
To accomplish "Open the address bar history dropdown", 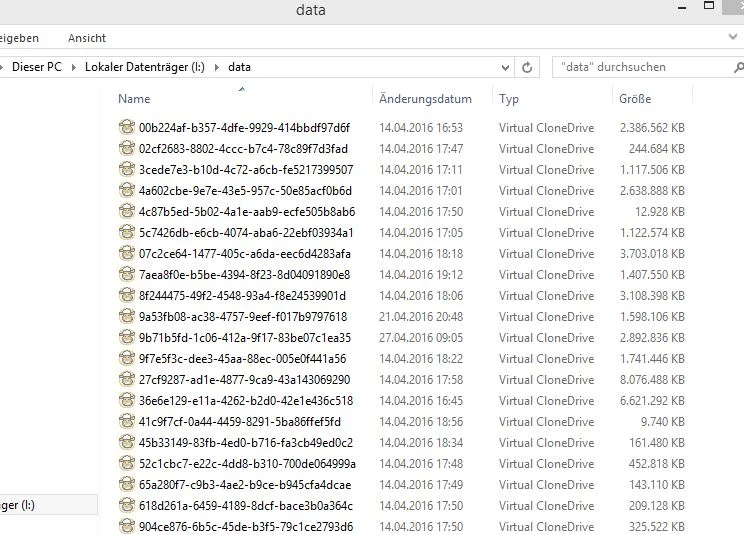I will [505, 67].
